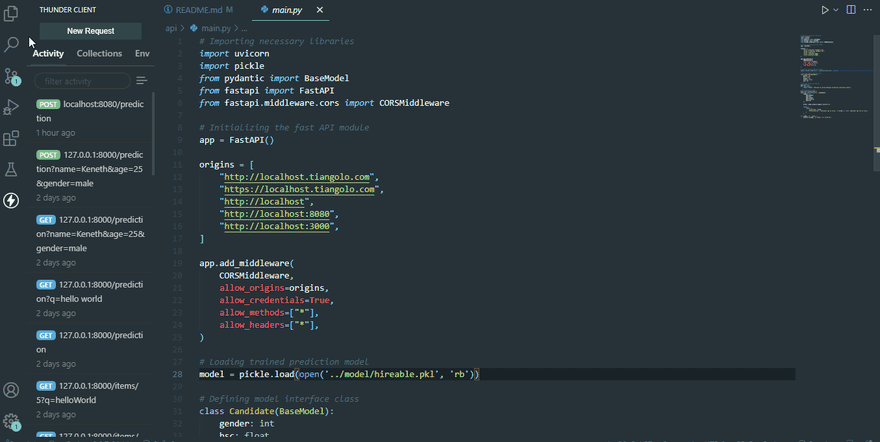Click the api breadcrumb folder
The width and height of the screenshot is (880, 442).
(171, 28)
